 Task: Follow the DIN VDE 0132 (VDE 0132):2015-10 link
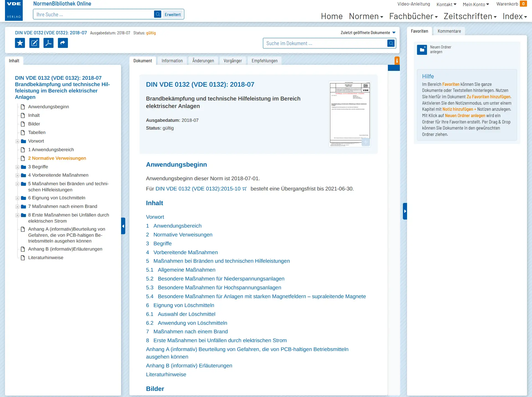tap(198, 189)
